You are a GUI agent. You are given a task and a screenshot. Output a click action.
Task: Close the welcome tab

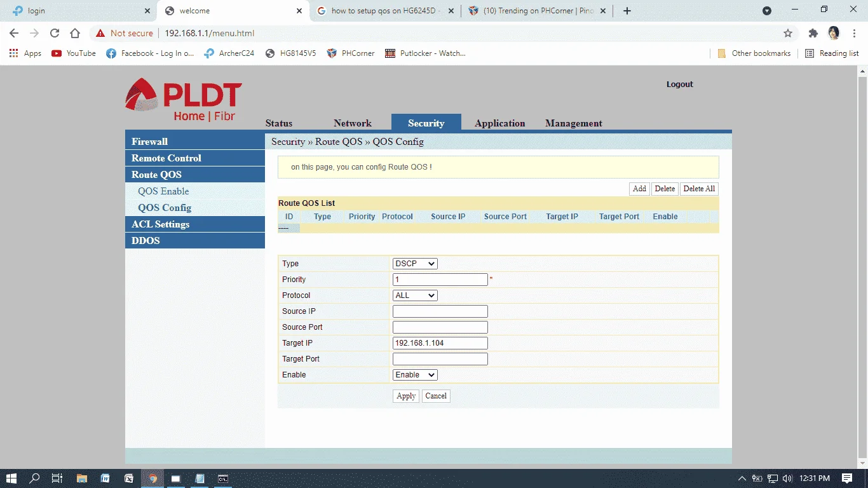(299, 11)
